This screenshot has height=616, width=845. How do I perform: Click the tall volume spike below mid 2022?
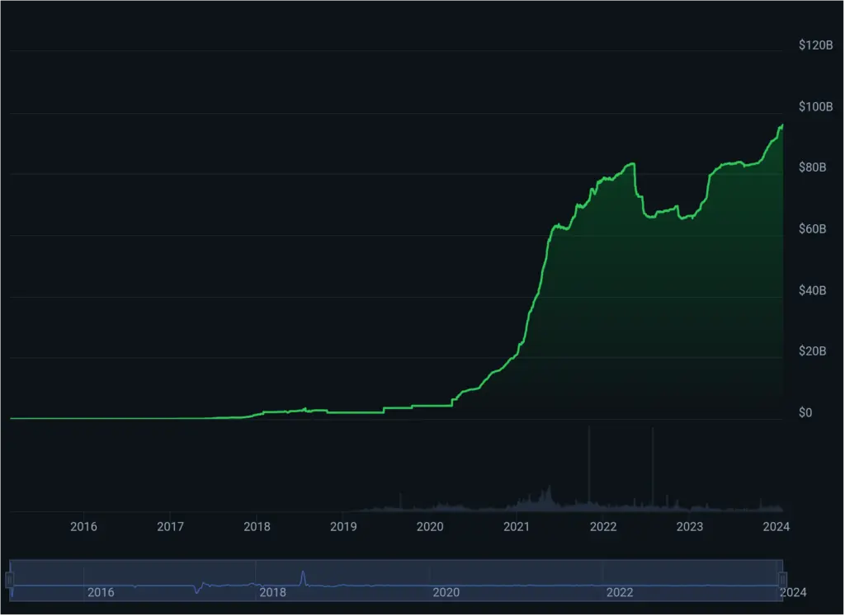click(x=653, y=466)
